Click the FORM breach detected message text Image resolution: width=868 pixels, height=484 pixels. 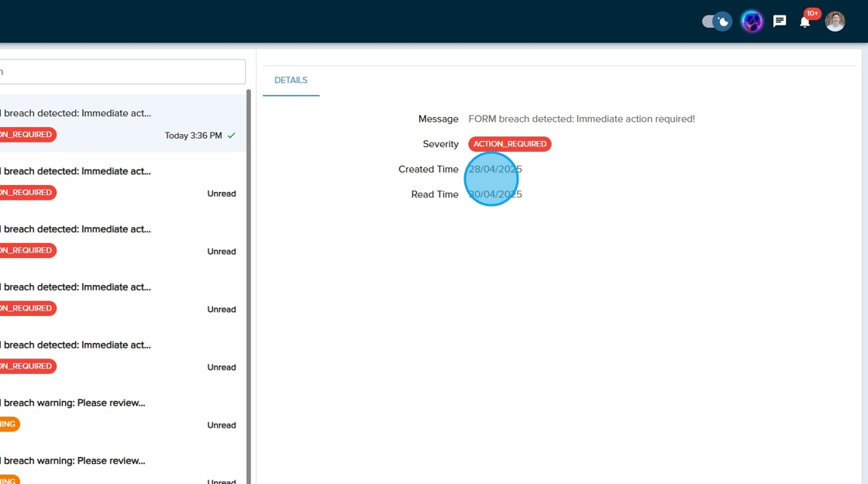pyautogui.click(x=581, y=119)
